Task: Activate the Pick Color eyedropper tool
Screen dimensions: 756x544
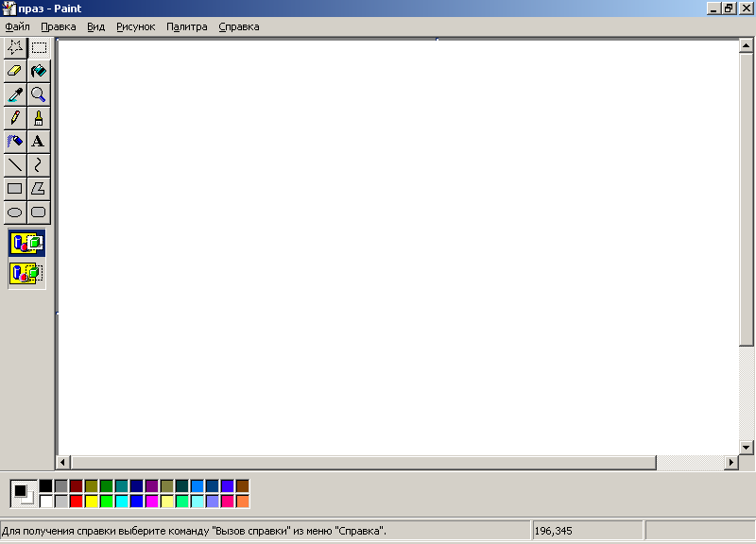Action: (x=15, y=94)
